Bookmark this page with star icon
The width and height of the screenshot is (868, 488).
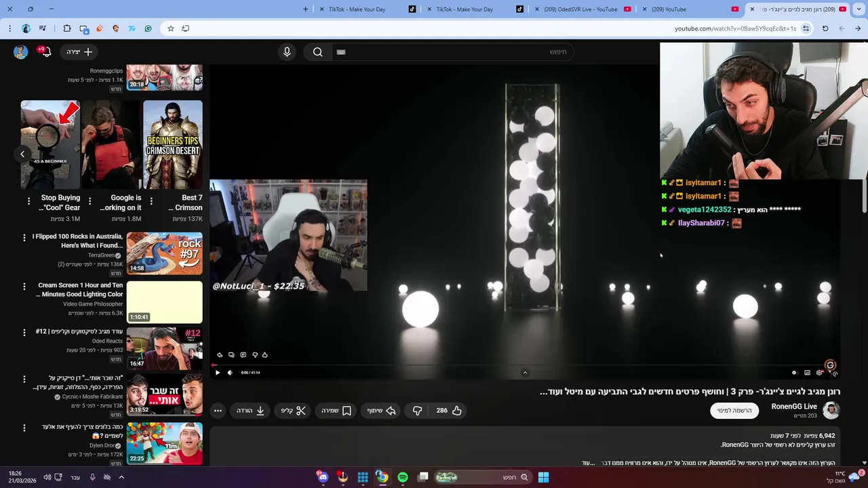tap(171, 28)
